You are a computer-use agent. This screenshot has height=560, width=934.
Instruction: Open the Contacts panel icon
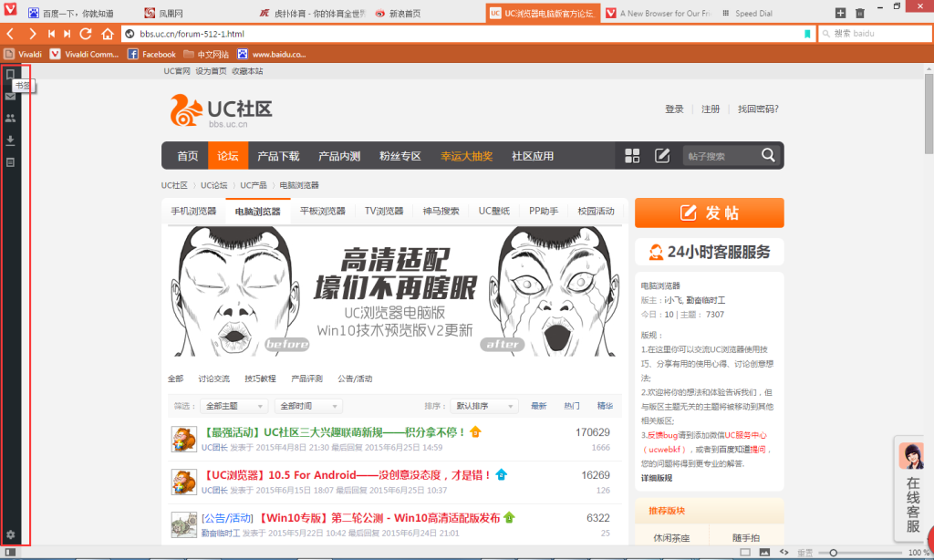[11, 119]
